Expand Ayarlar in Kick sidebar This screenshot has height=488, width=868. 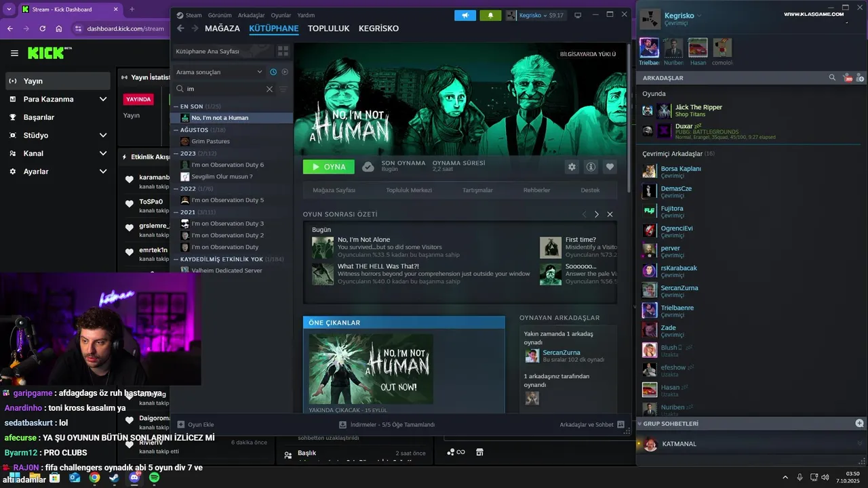pos(103,171)
